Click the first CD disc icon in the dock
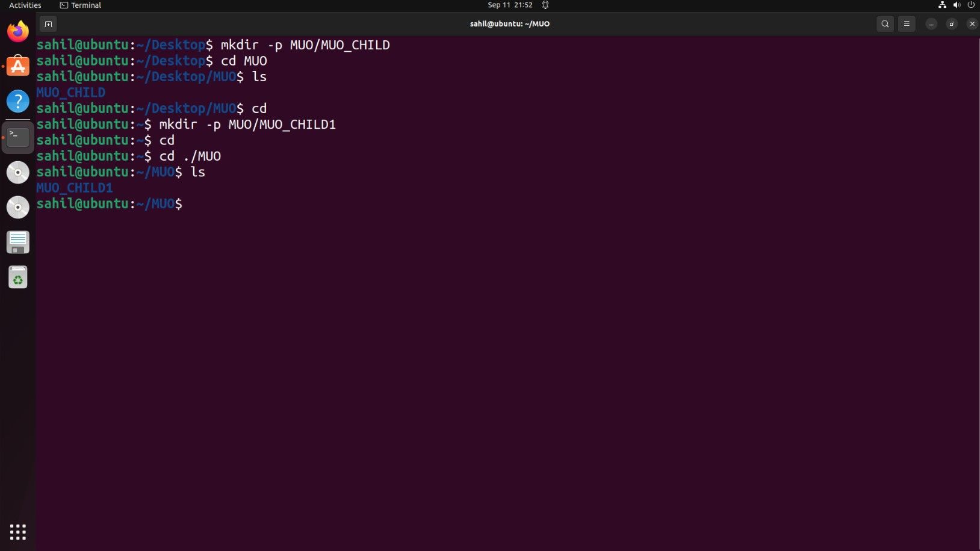The width and height of the screenshot is (980, 551). click(x=17, y=172)
